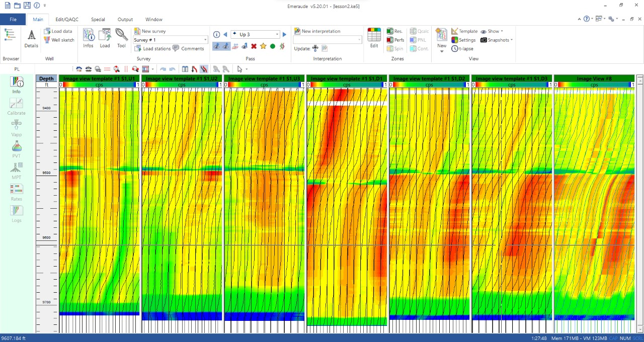The height and width of the screenshot is (342, 644).
Task: Toggle the second eye pass visibility button
Action: click(x=226, y=46)
